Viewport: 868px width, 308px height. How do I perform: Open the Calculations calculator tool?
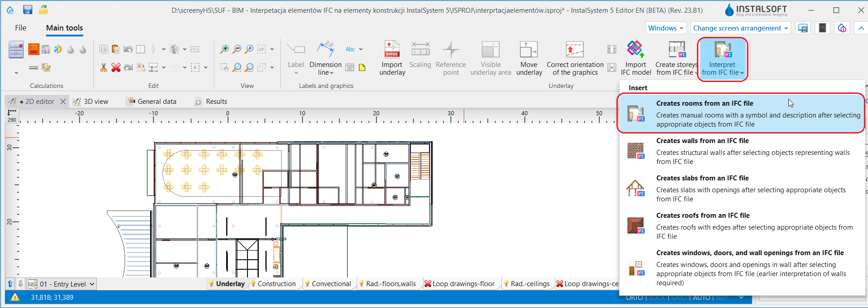click(16, 49)
